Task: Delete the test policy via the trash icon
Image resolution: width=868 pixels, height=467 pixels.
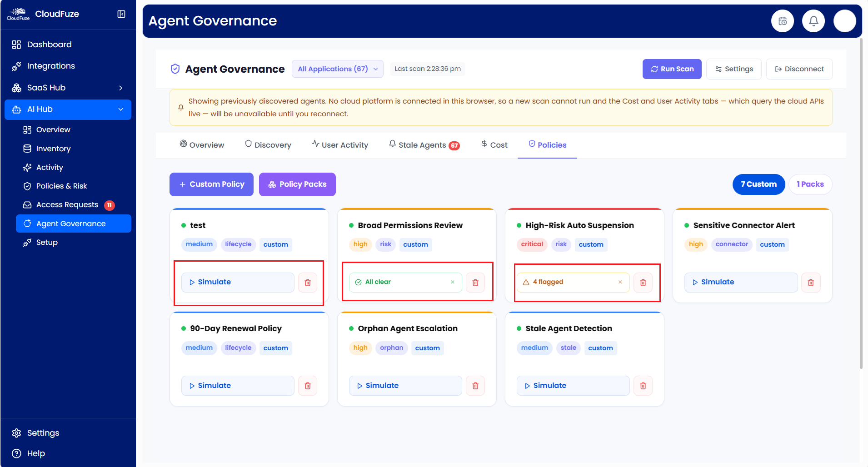Action: [308, 283]
